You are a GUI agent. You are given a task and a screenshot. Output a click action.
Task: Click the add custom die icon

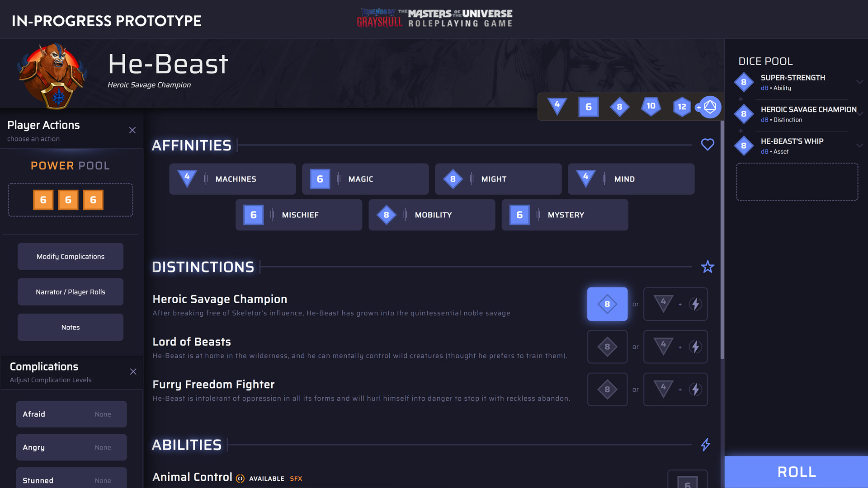[x=709, y=107]
